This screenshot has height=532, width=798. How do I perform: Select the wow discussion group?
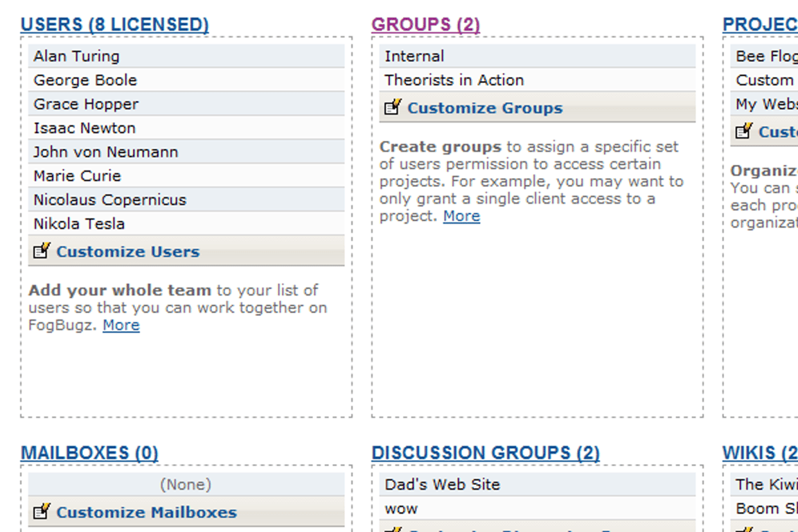pyautogui.click(x=538, y=508)
